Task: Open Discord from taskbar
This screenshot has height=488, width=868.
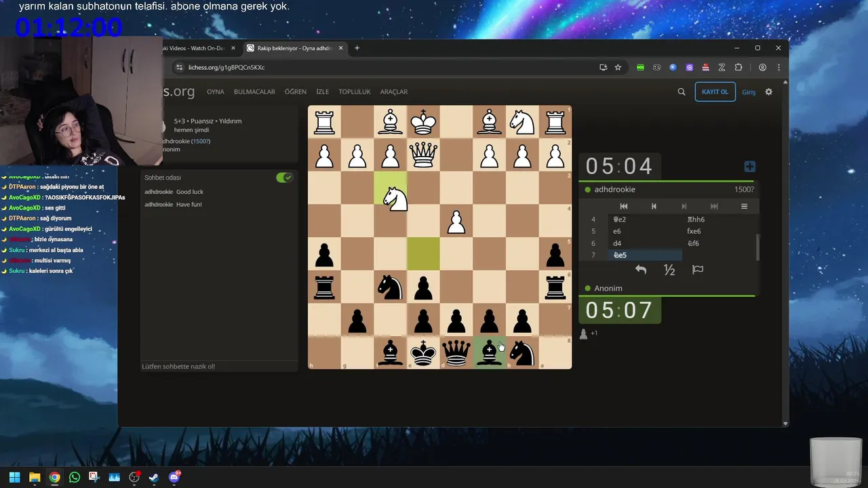Action: 175,477
